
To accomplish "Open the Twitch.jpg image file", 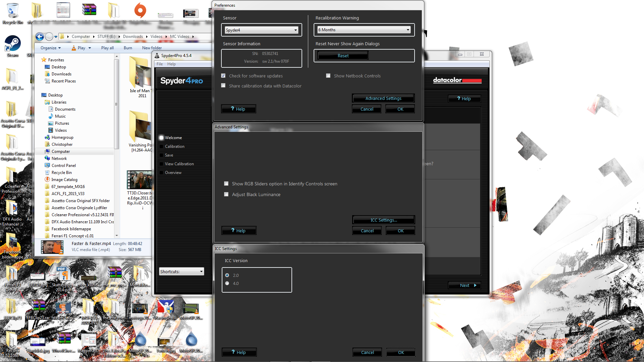I will point(165,344).
